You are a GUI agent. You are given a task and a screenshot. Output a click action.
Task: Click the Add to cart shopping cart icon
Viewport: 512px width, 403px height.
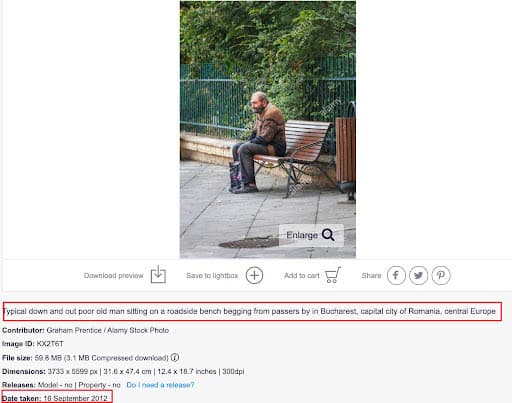333,275
